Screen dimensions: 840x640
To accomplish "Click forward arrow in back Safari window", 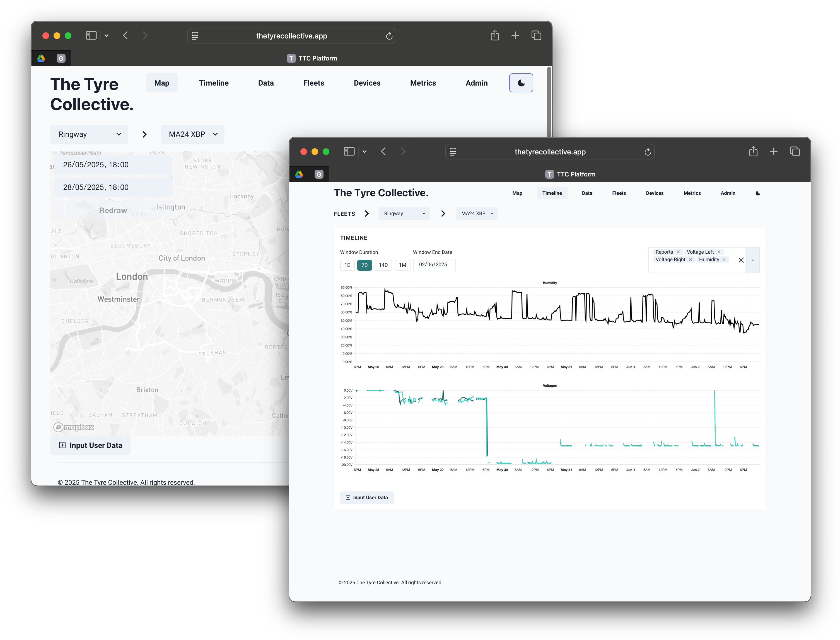I will click(145, 35).
